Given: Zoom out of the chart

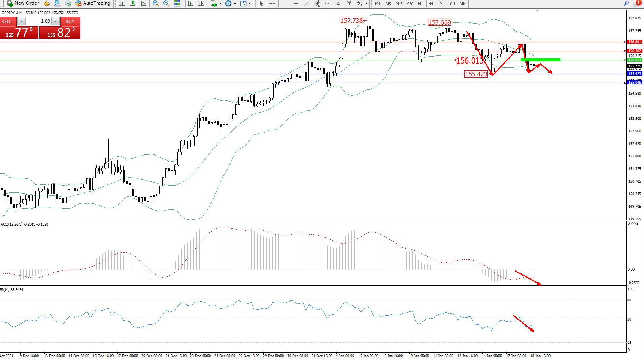Looking at the screenshot, I should (x=166, y=3).
